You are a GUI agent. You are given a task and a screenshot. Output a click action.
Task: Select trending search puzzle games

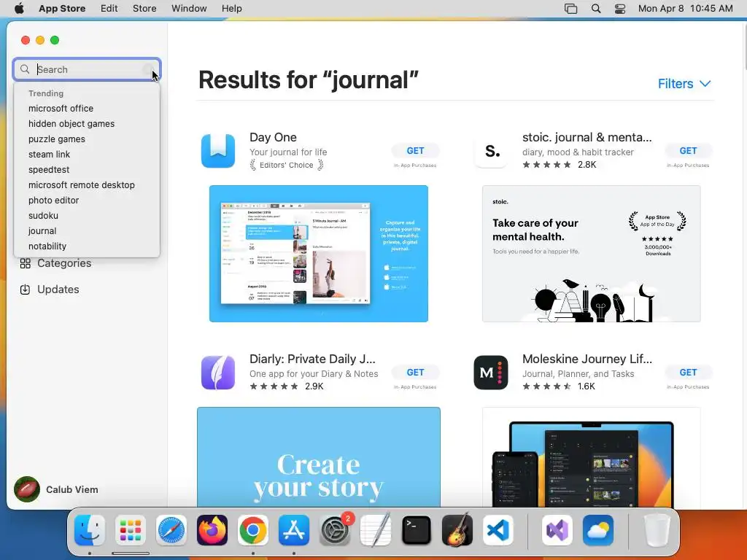point(57,139)
